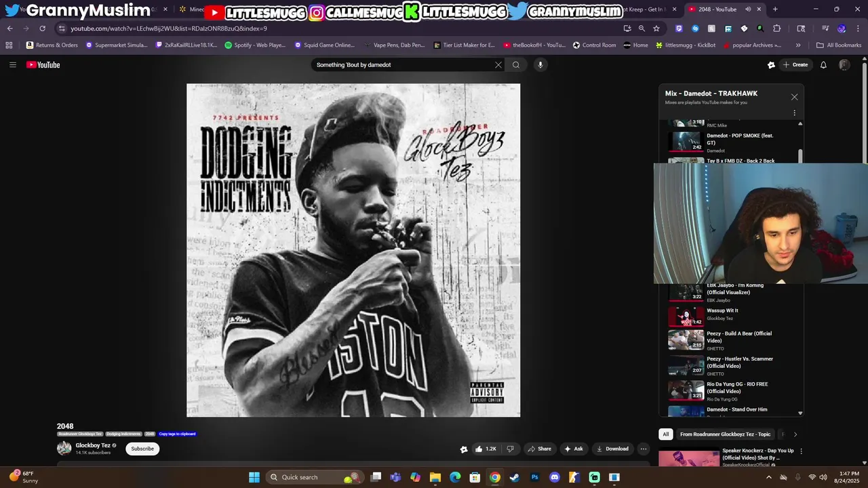Open Chrome three-dot menu
This screenshot has width=868, height=488.
858,28
